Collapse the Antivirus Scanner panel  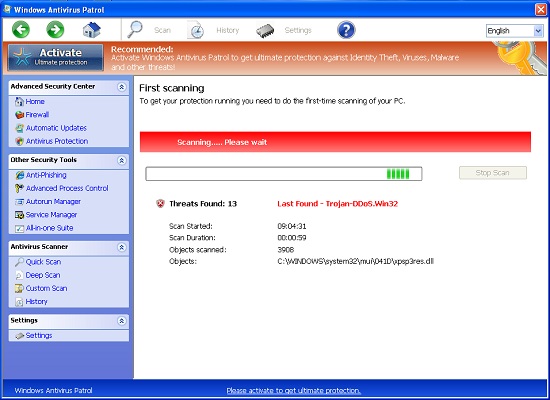pyautogui.click(x=121, y=247)
